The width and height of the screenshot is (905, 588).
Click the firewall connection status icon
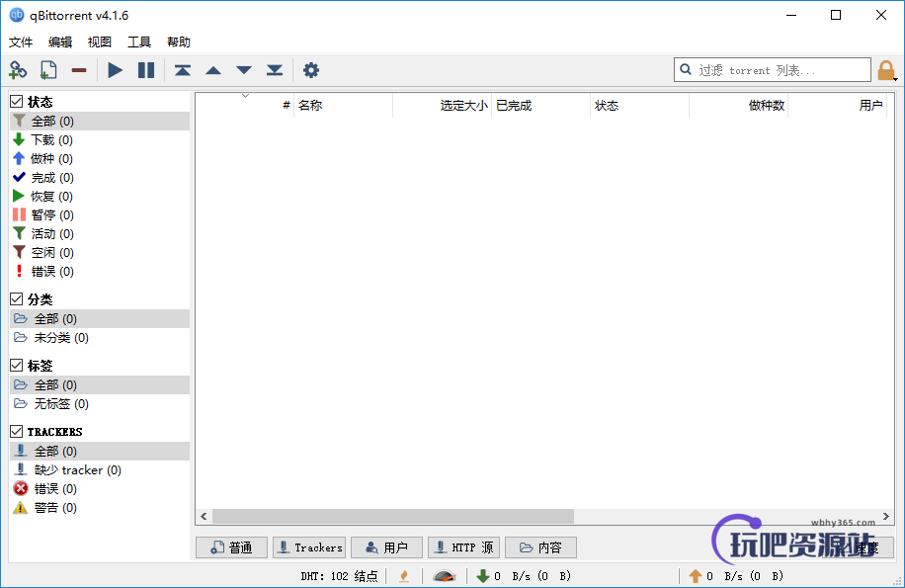[x=404, y=576]
